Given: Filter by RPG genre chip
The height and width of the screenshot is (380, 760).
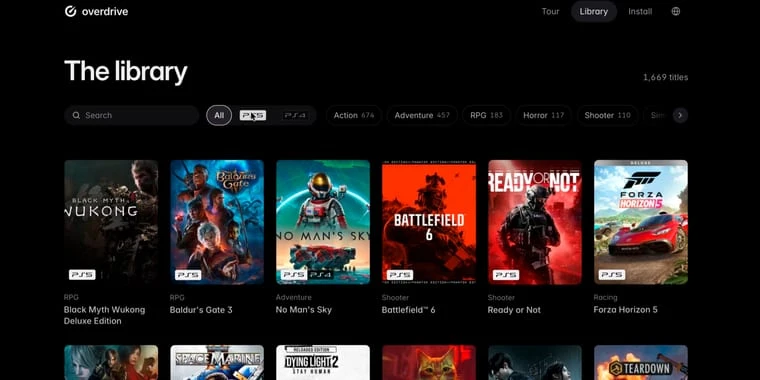Looking at the screenshot, I should tap(486, 115).
